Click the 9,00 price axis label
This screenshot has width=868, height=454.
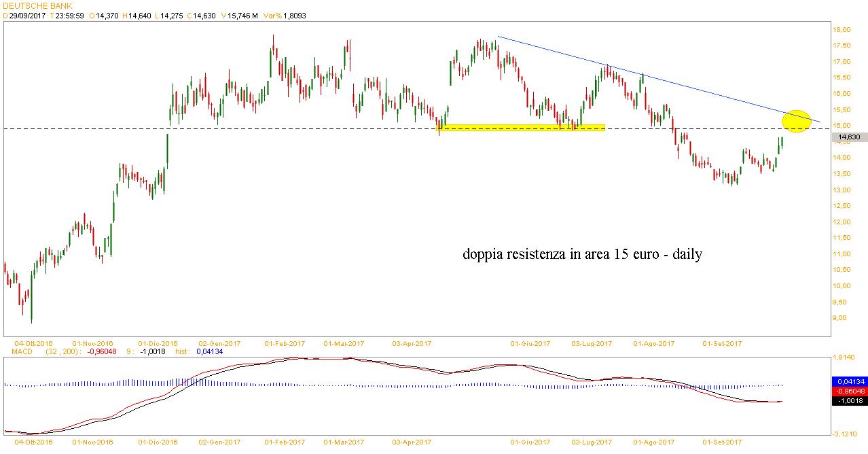tap(842, 318)
